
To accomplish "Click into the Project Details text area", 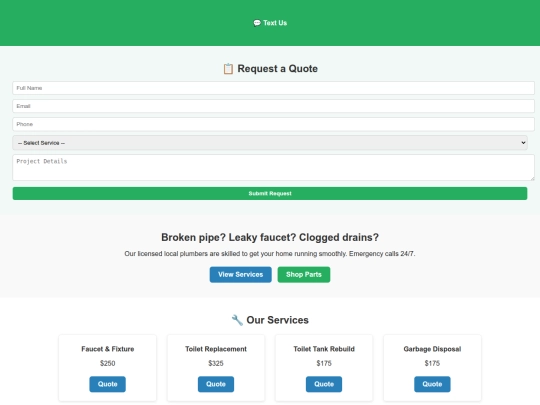I will click(273, 167).
